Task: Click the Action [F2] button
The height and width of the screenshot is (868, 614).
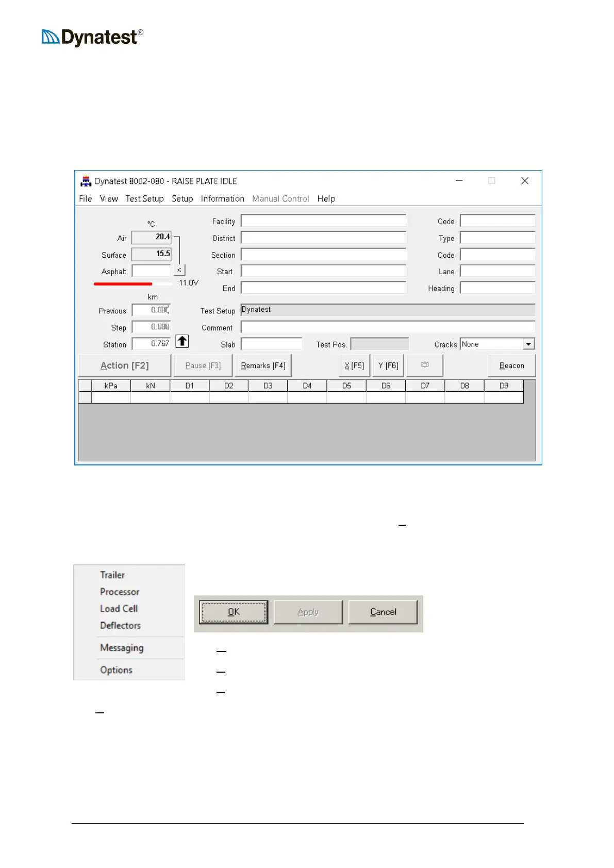Action: point(125,365)
